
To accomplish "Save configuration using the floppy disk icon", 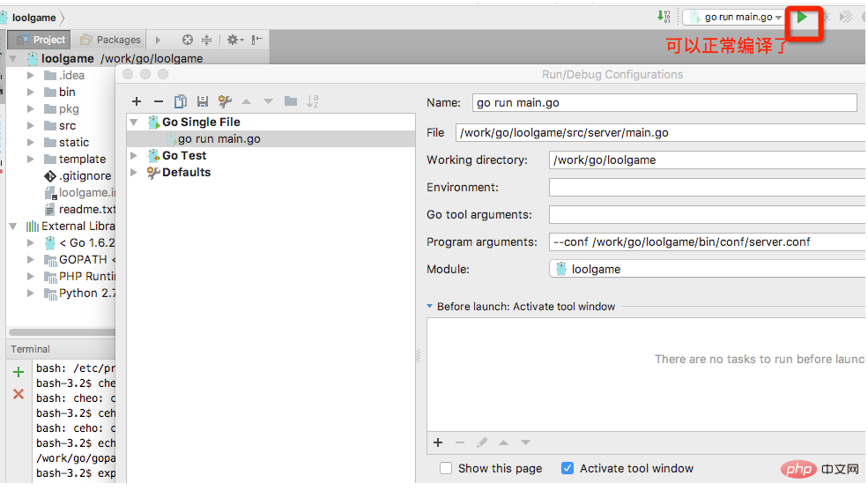I will [x=203, y=101].
